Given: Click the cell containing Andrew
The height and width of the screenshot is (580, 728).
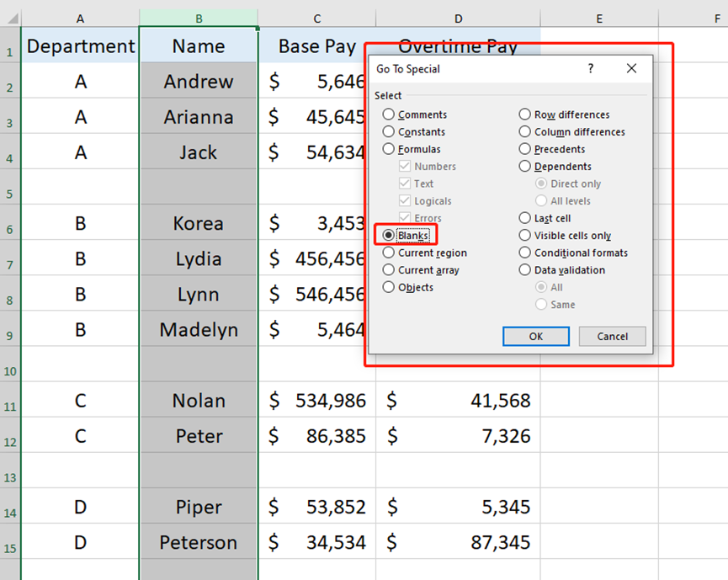Looking at the screenshot, I should tap(199, 81).
